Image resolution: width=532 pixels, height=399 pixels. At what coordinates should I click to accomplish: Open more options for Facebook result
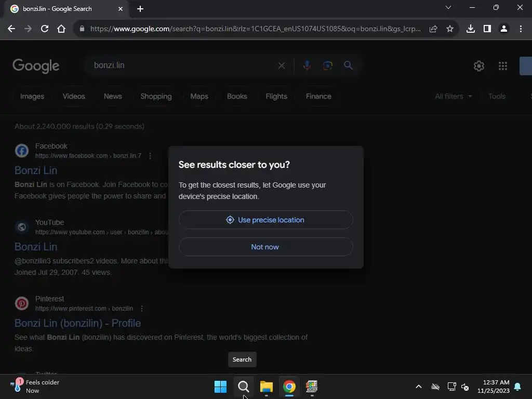(150, 156)
